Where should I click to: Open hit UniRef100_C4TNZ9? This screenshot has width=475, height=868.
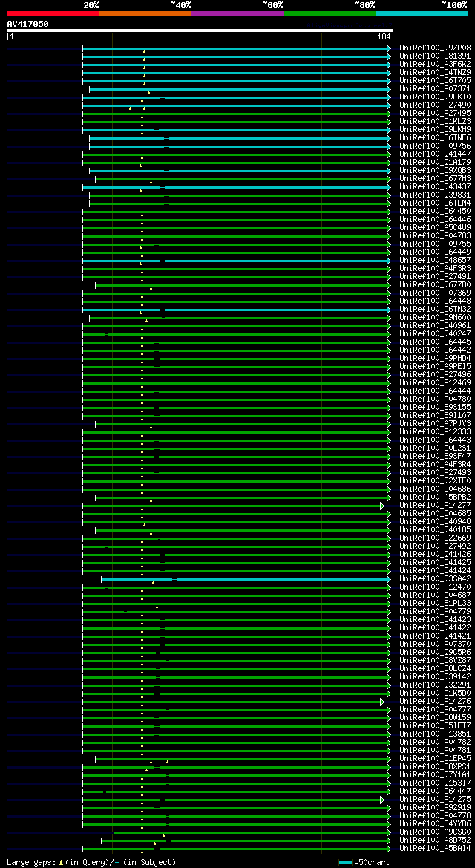(435, 73)
